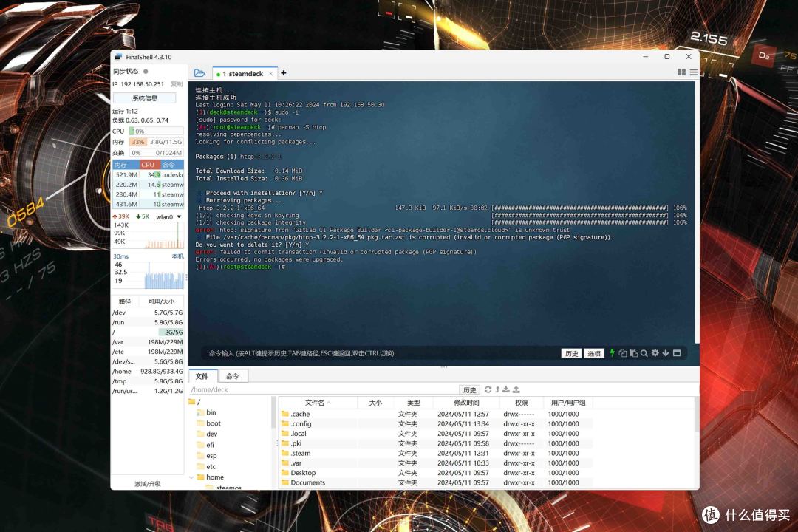Add a new session tab with plus

pos(284,73)
